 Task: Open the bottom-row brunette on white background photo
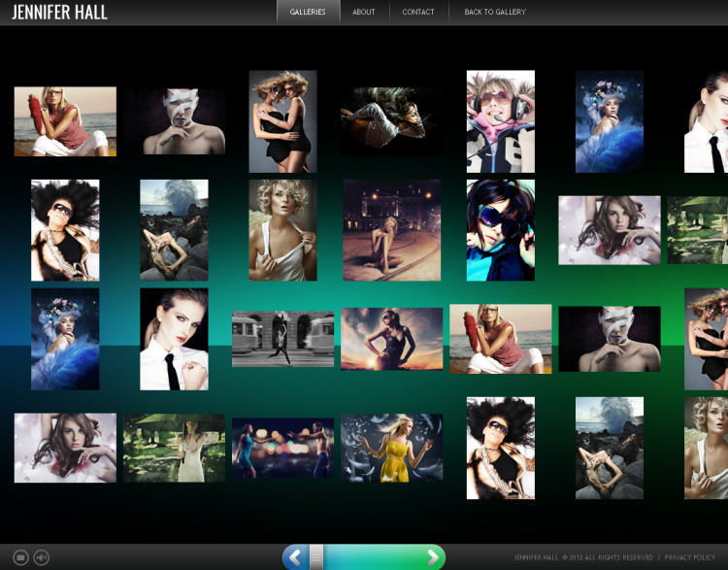[x=65, y=448]
